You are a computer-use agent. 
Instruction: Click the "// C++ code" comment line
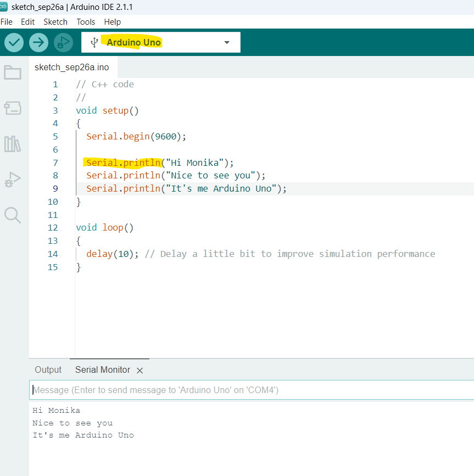(x=105, y=85)
